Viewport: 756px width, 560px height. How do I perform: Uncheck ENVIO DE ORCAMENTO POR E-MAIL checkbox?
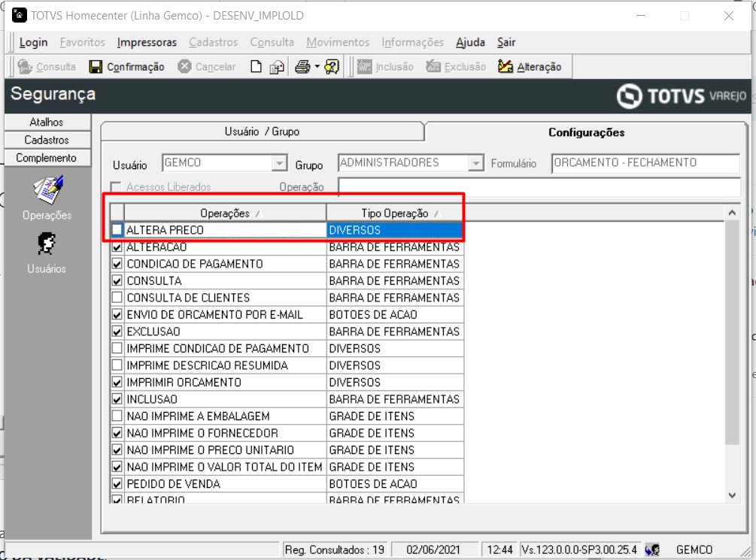[x=117, y=315]
